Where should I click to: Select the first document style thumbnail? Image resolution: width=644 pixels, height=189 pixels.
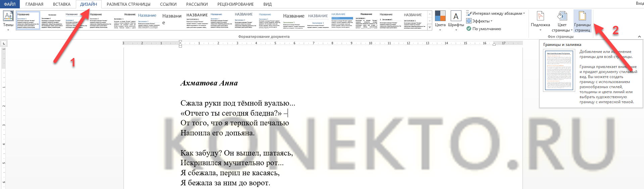pyautogui.click(x=28, y=20)
